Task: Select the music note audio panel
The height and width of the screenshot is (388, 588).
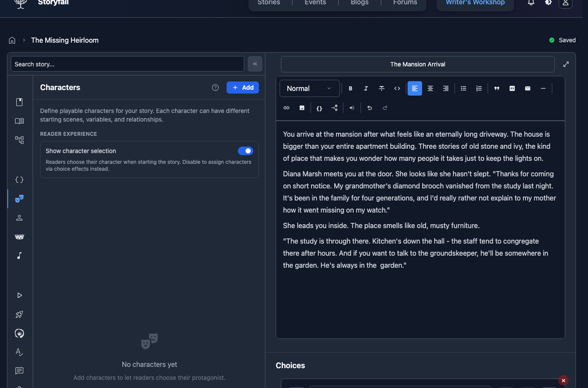Action: [x=19, y=255]
